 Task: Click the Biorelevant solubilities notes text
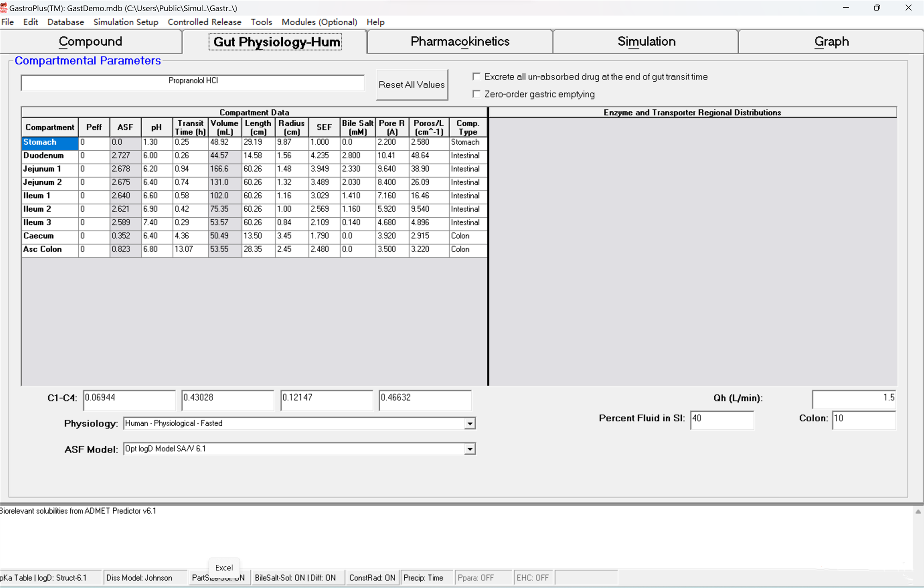click(78, 511)
